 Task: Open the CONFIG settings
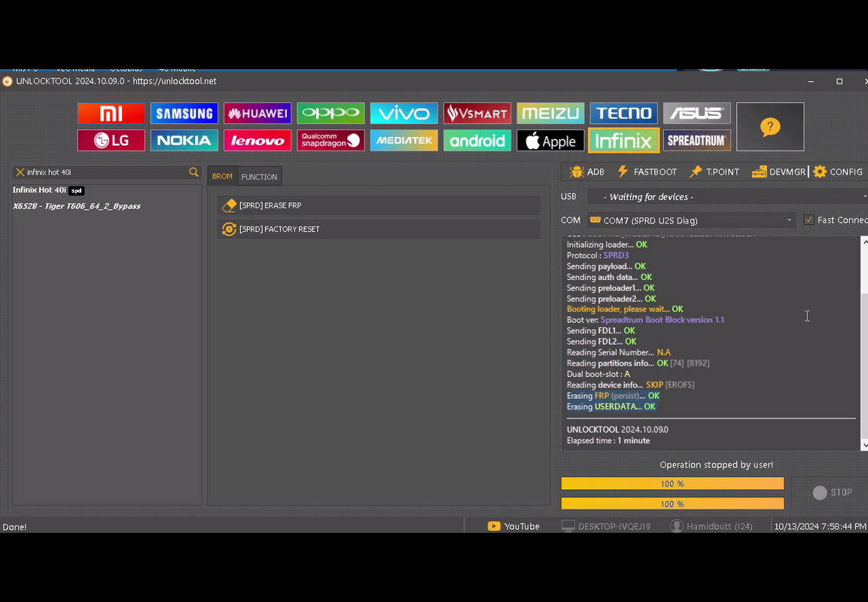[x=838, y=172]
